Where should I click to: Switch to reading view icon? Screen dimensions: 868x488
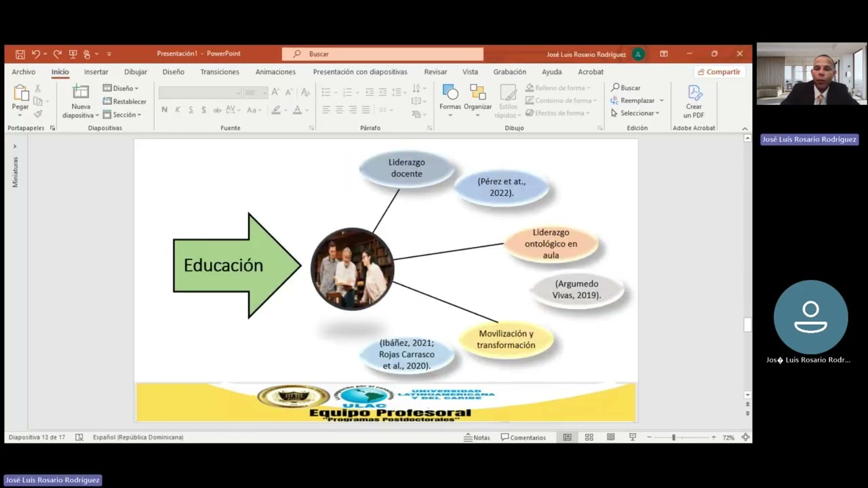click(x=611, y=438)
